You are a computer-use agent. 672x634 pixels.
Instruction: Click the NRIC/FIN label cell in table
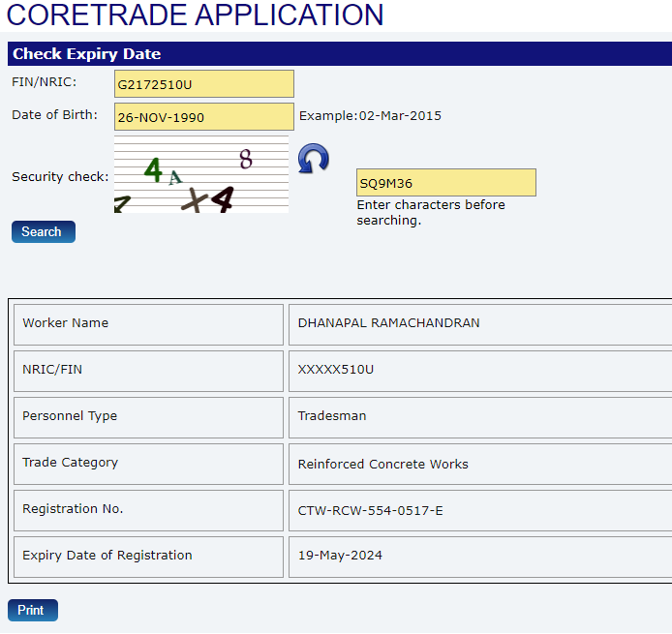coord(149,371)
